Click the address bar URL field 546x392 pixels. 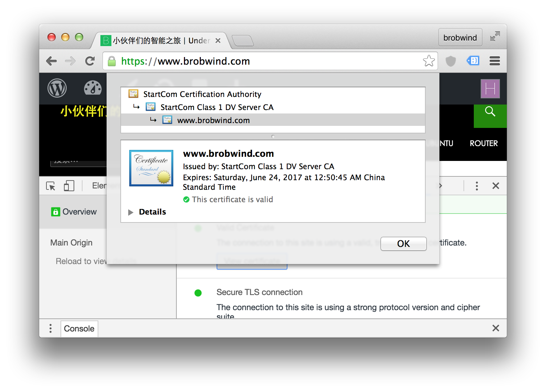pyautogui.click(x=270, y=61)
